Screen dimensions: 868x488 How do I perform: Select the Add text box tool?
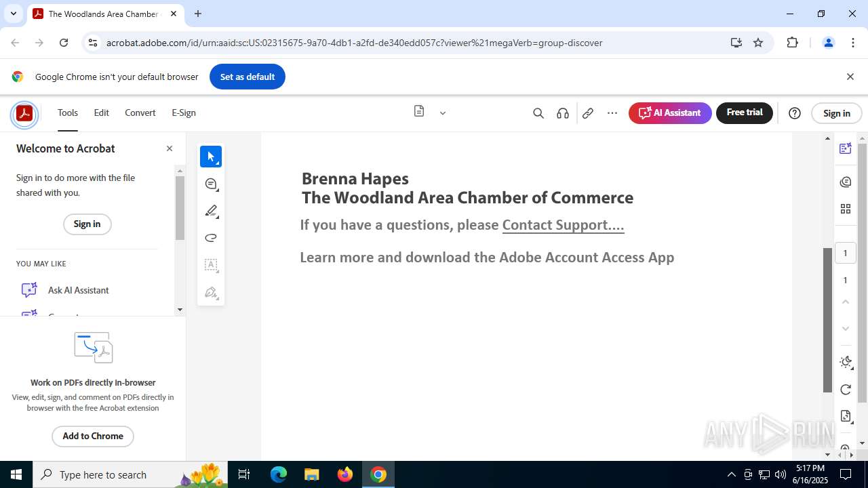pyautogui.click(x=211, y=265)
